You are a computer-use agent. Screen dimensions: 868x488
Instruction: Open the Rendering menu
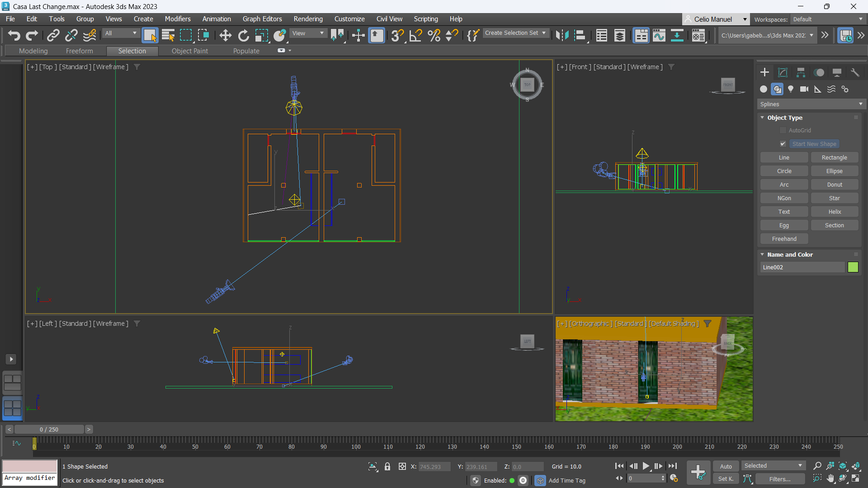(308, 19)
